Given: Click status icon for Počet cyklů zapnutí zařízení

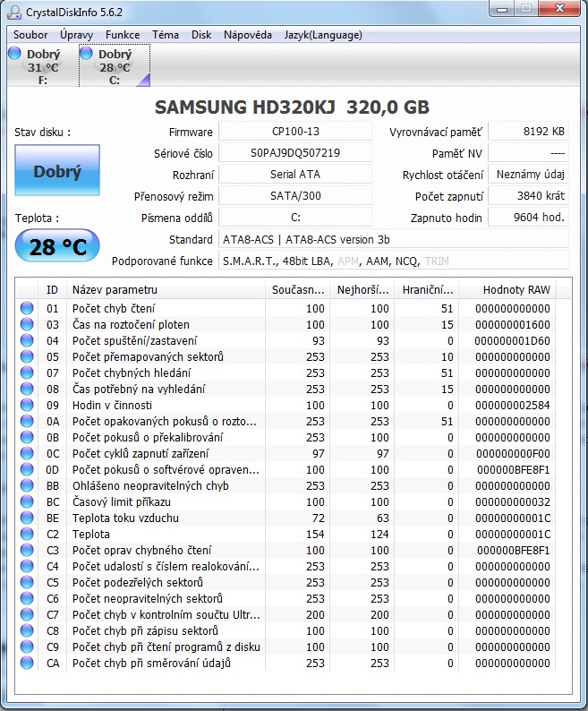Looking at the screenshot, I should click(x=27, y=453).
